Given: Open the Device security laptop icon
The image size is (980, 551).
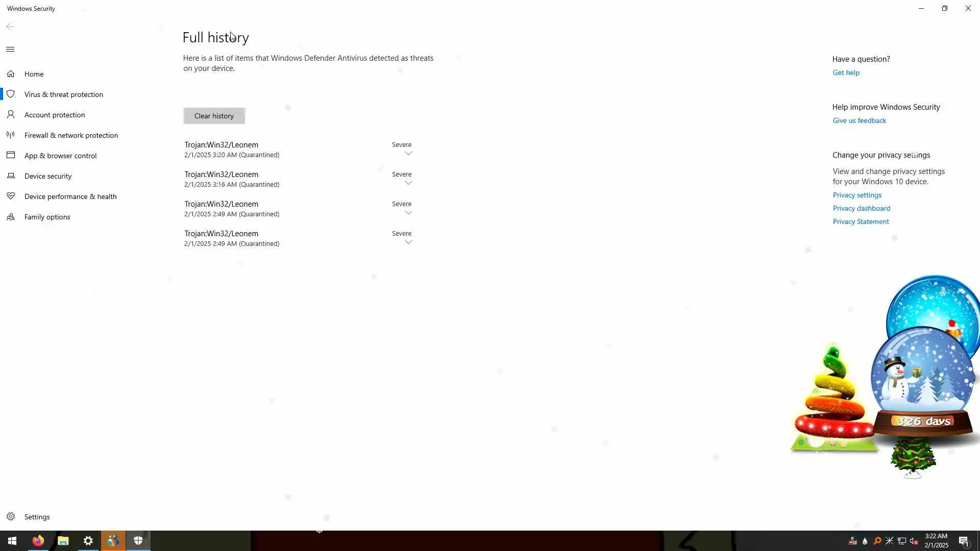Looking at the screenshot, I should coord(11,176).
